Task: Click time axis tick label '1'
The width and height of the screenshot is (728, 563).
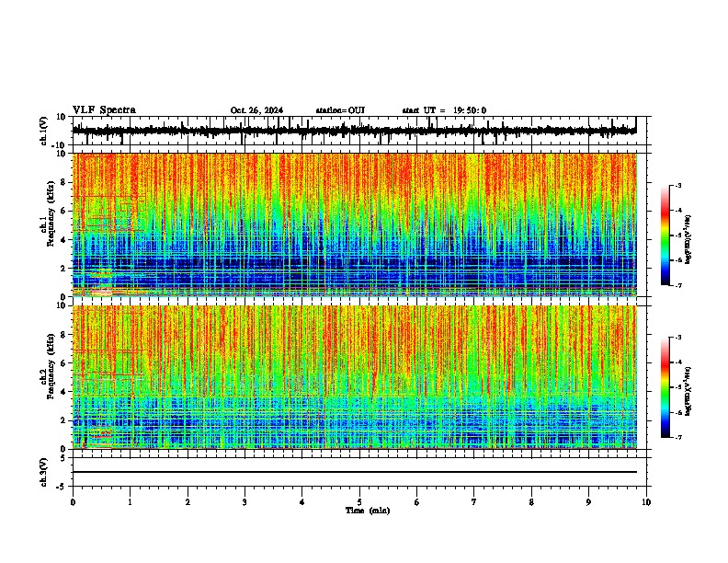Action: click(x=130, y=502)
